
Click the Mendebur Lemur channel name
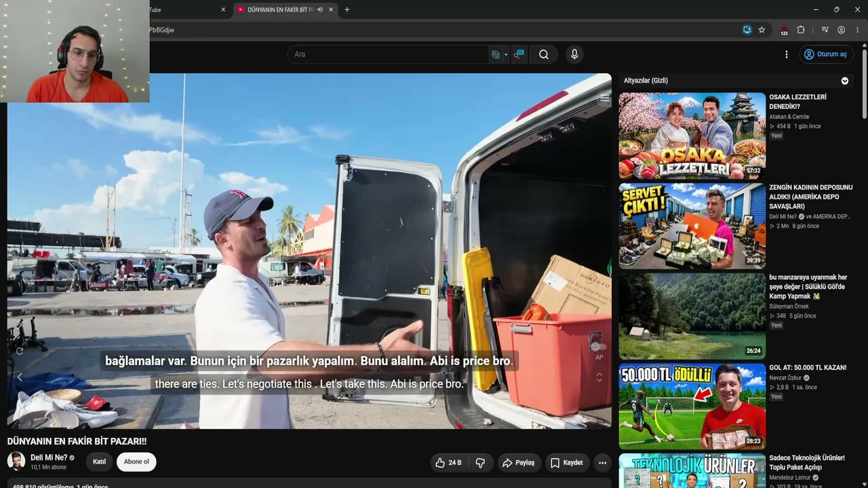(x=791, y=477)
